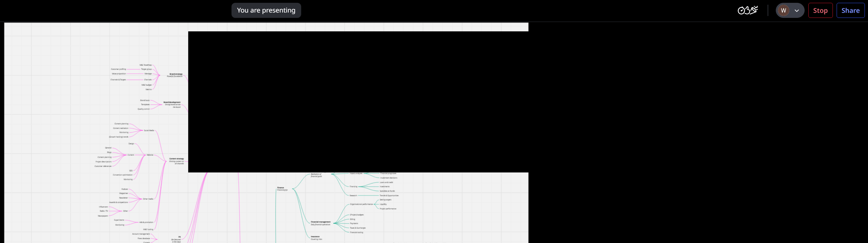868x243 pixels.
Task: Select the 'Financial tooling' node
Action: coord(356,233)
